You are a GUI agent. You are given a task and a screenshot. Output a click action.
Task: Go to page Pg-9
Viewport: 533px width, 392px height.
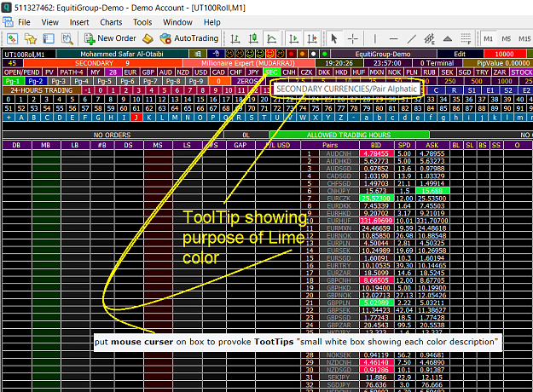[x=196, y=81]
